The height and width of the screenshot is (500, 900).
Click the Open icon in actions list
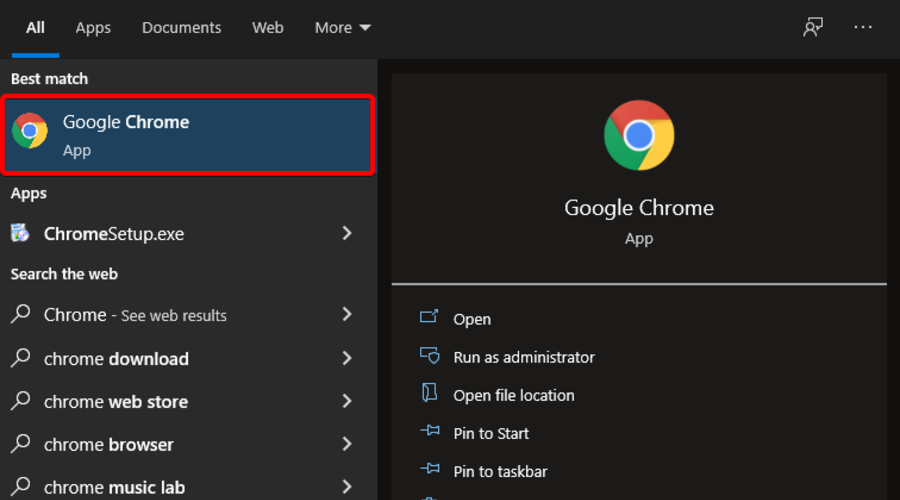(430, 318)
